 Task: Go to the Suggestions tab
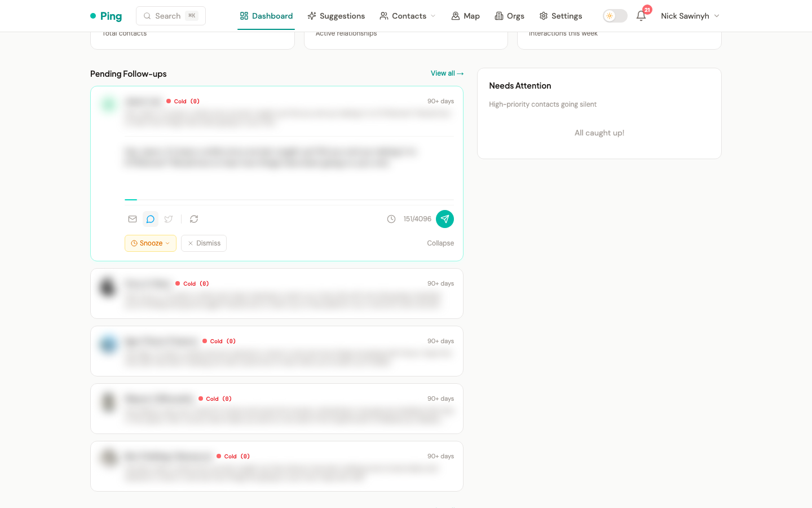(x=336, y=16)
